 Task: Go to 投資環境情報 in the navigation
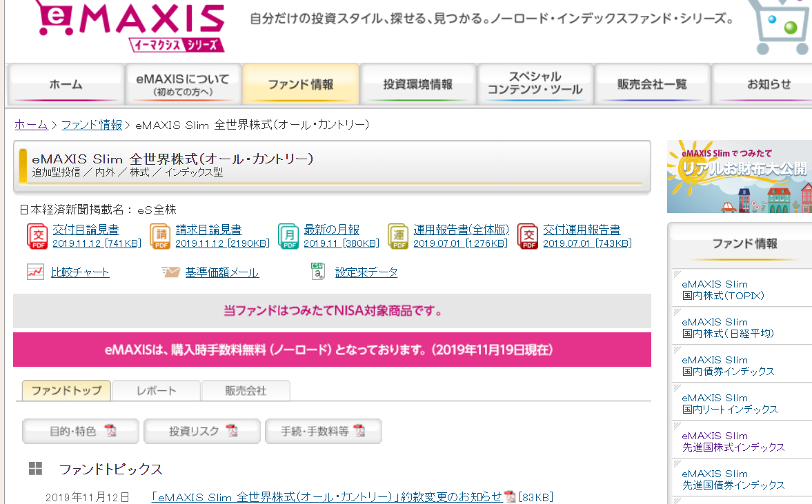click(418, 85)
